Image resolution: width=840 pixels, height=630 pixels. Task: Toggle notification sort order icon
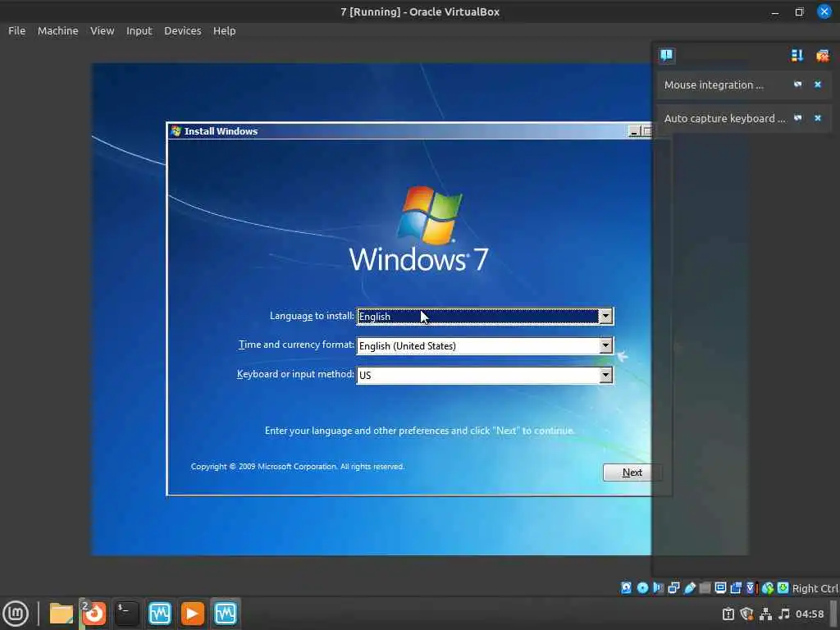pos(797,55)
